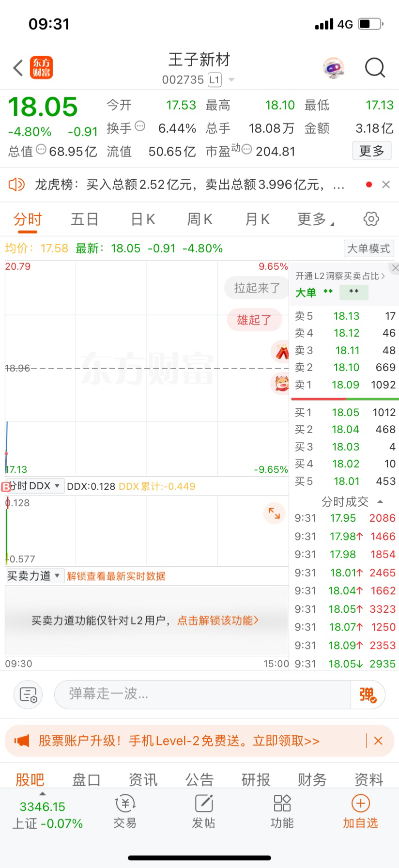Open 更多 quote details button
The height and width of the screenshot is (868, 399).
(x=371, y=151)
